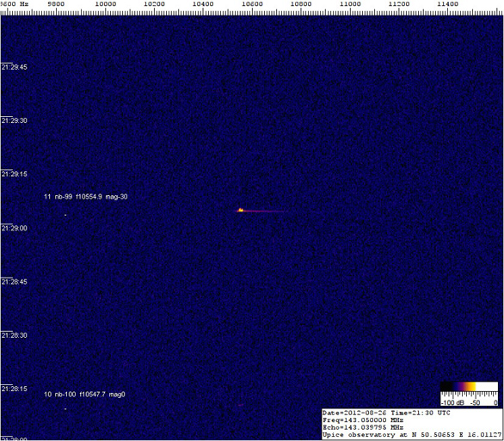The image size is (504, 441).
Task: Select the 21:29:00 time marker
Action: tap(15, 228)
